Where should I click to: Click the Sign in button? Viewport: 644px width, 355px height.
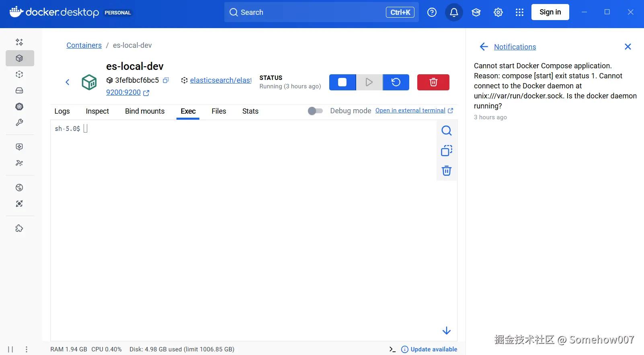coord(550,12)
